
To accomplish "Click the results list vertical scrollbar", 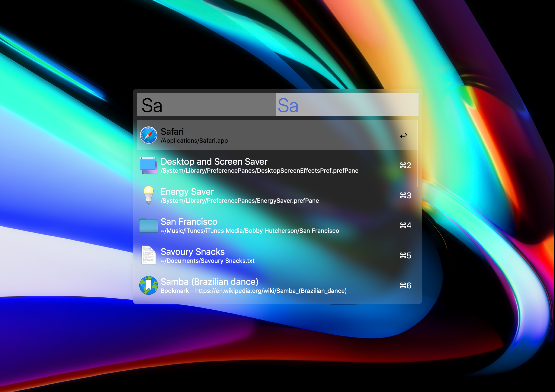I will (418, 153).
